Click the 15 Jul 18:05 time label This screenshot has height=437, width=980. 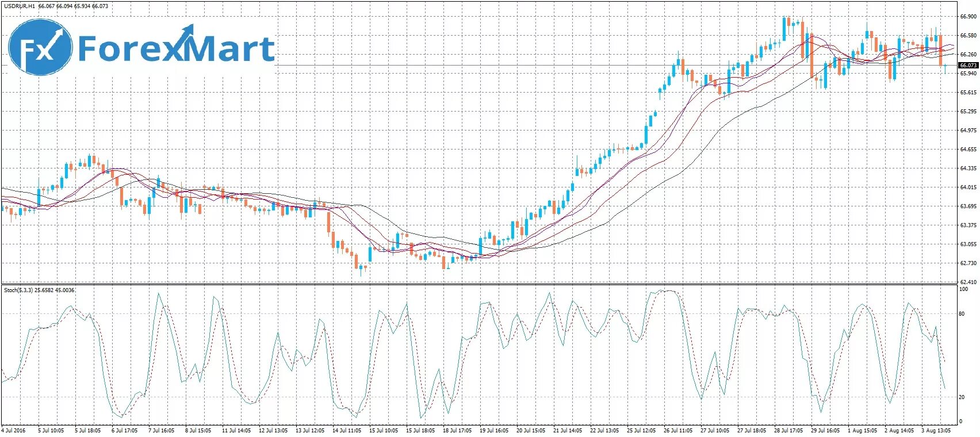(420, 430)
